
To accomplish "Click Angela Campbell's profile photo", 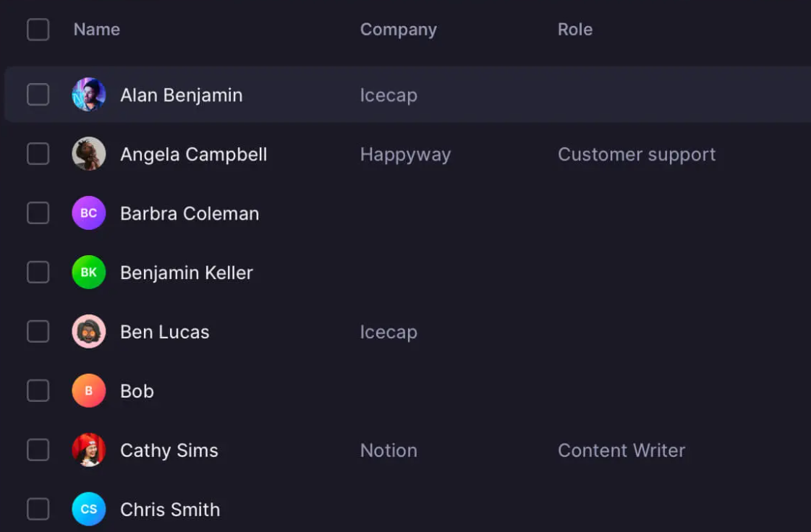I will coord(89,154).
